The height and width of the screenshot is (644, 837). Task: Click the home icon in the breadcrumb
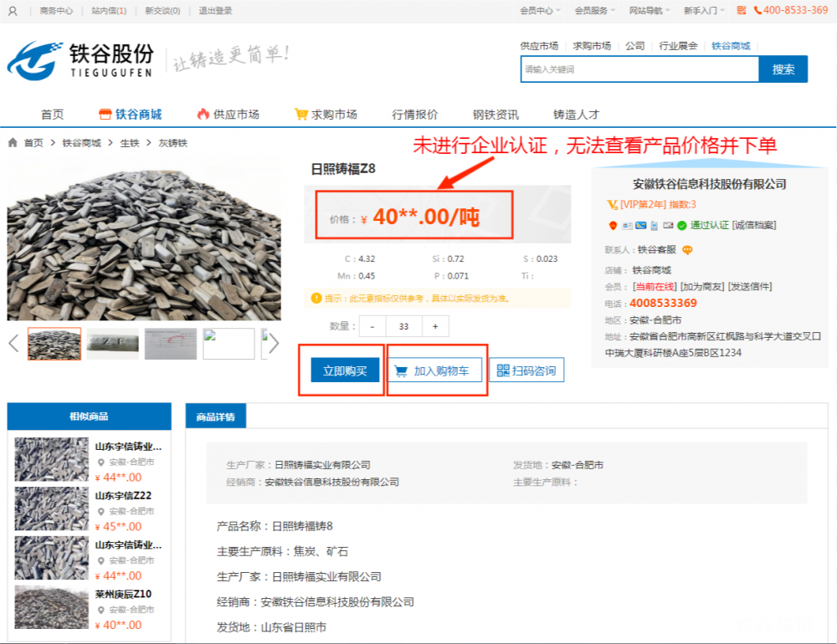pyautogui.click(x=13, y=143)
